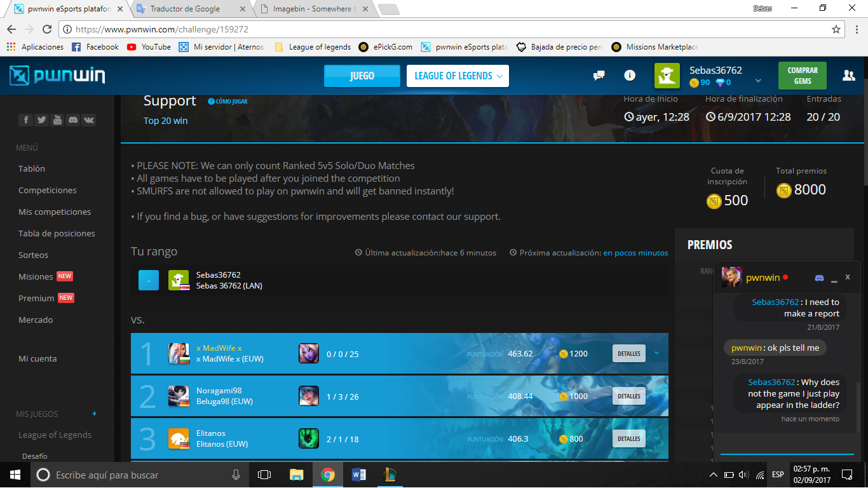Screen dimensions: 868x488
Task: Open Tablón menu item
Action: (32, 168)
